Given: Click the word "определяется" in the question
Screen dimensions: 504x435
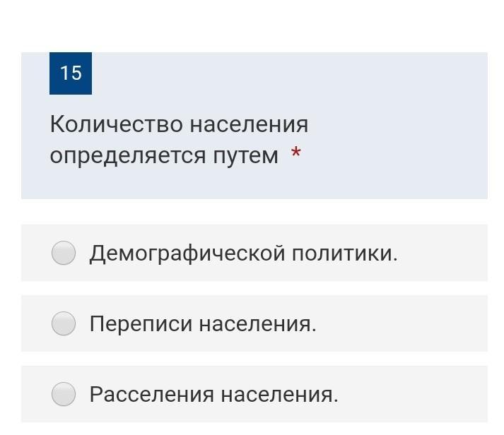Looking at the screenshot, I should (x=129, y=156).
